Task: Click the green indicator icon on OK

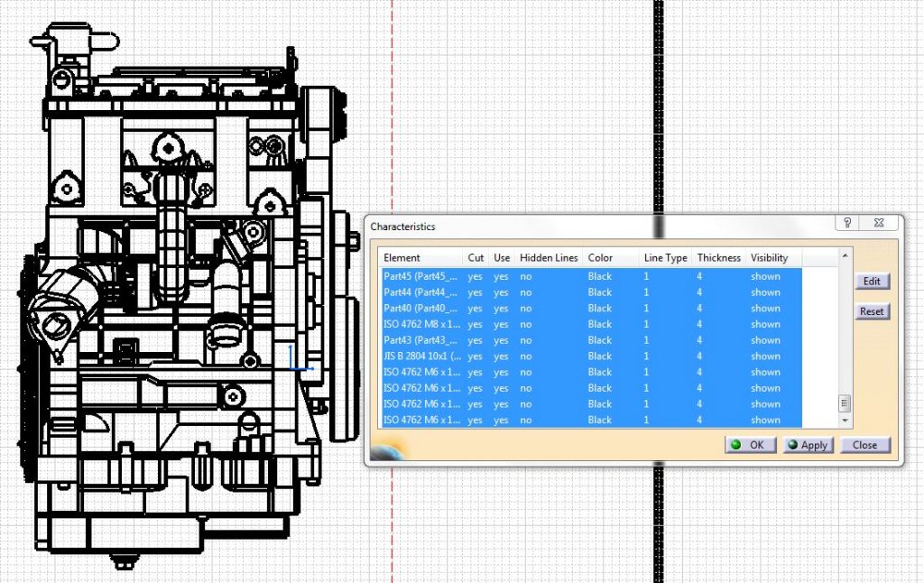Action: (736, 444)
